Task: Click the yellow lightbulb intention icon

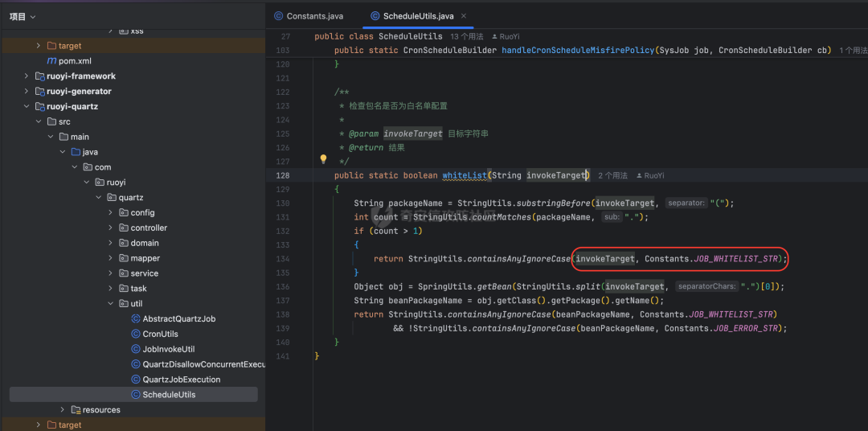Action: [324, 159]
